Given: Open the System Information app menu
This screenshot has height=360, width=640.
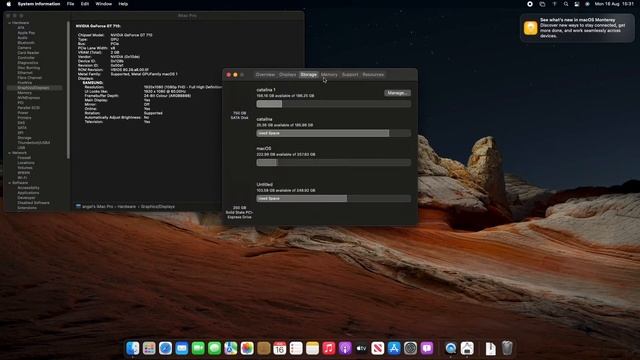Looking at the screenshot, I should click(x=39, y=4).
